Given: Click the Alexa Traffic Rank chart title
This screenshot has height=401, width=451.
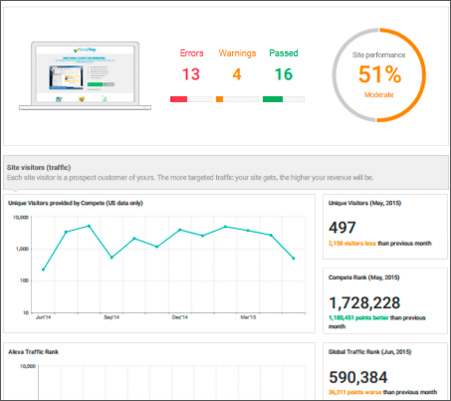Looking at the screenshot, I should tap(33, 352).
